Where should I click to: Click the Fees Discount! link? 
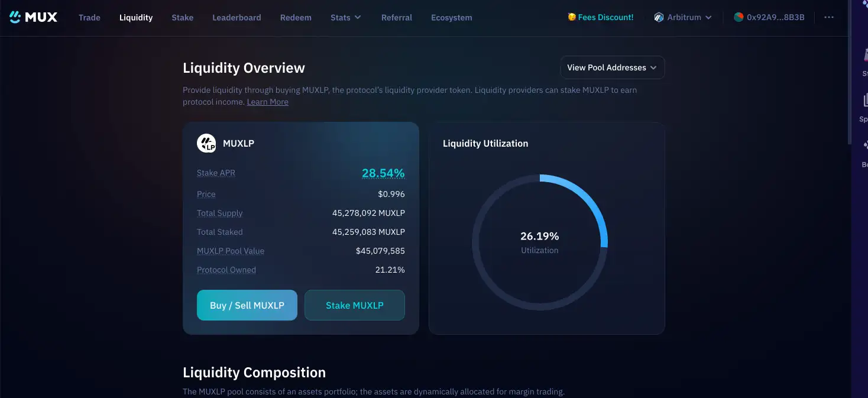point(605,17)
